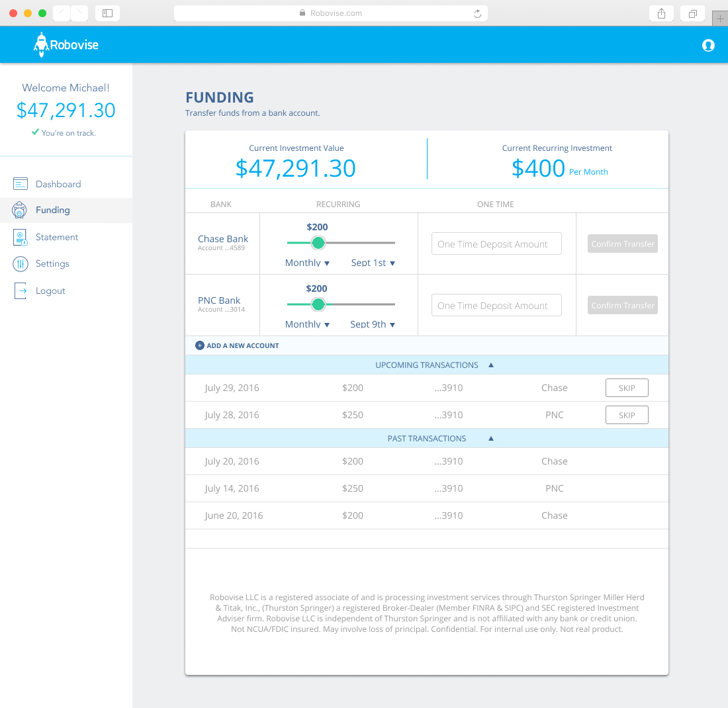Show all tabs with the tab overview icon
The image size is (728, 708).
pyautogui.click(x=692, y=13)
